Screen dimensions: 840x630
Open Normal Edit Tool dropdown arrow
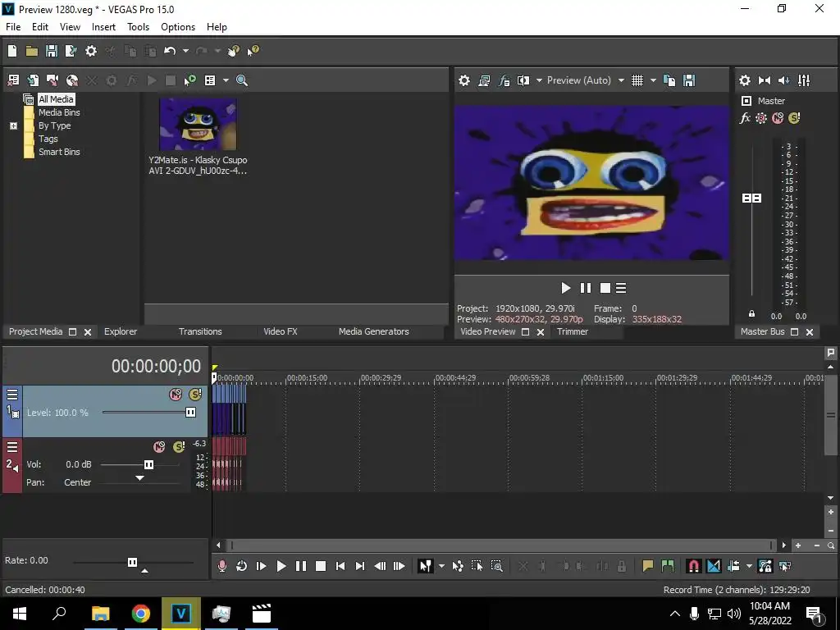tap(441, 566)
